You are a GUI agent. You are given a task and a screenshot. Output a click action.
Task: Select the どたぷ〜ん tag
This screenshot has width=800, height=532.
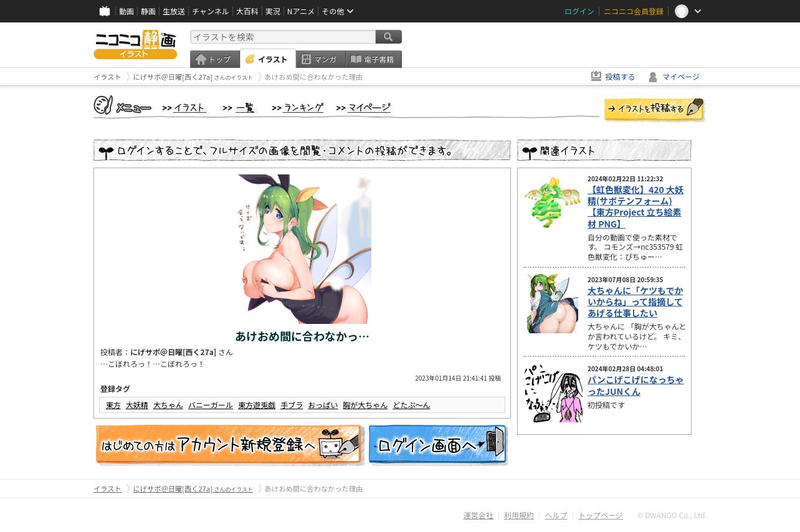(x=411, y=405)
